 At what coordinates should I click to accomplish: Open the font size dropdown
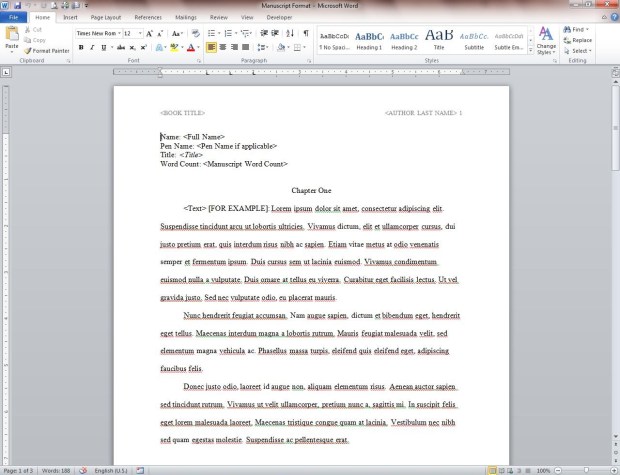(140, 34)
